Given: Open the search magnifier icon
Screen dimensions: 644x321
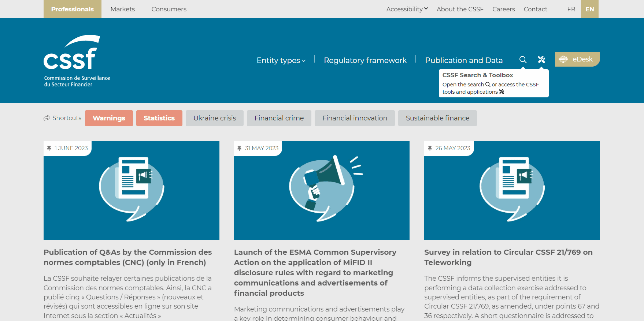Looking at the screenshot, I should [523, 60].
